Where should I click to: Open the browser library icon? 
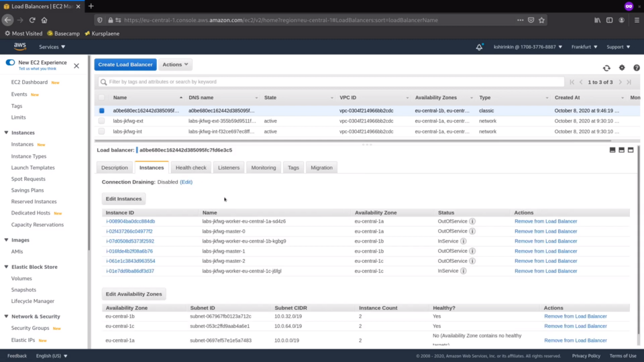point(598,20)
